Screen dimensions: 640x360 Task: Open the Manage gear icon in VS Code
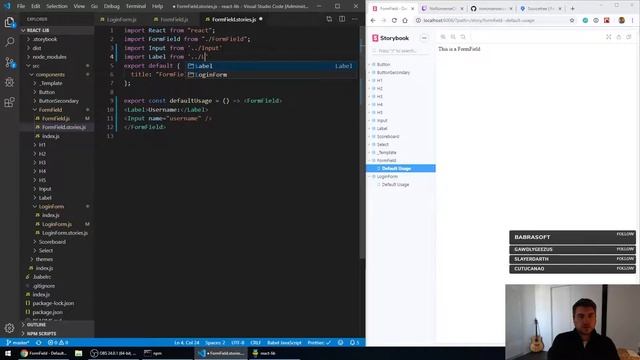(x=9, y=328)
